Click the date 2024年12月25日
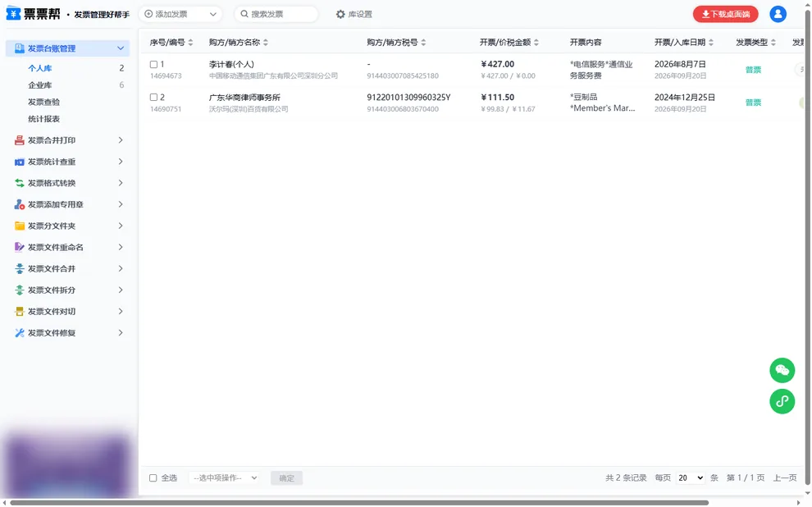Screen dimensions: 812x507 point(685,98)
